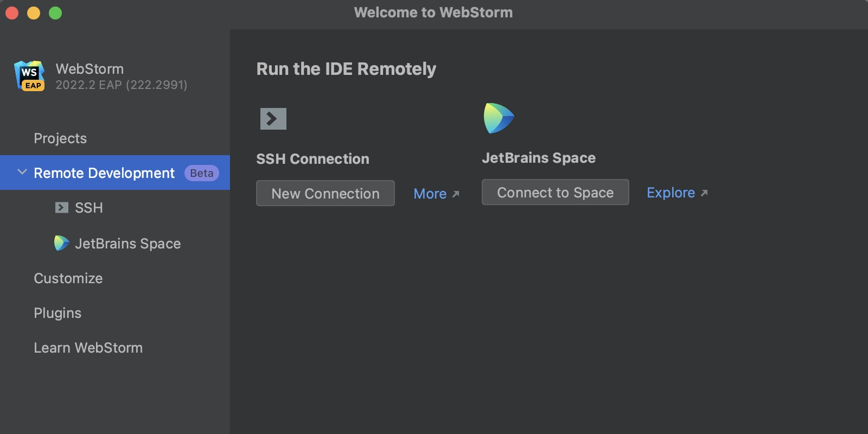Click the Beta badge label
868x434 pixels.
pos(202,173)
